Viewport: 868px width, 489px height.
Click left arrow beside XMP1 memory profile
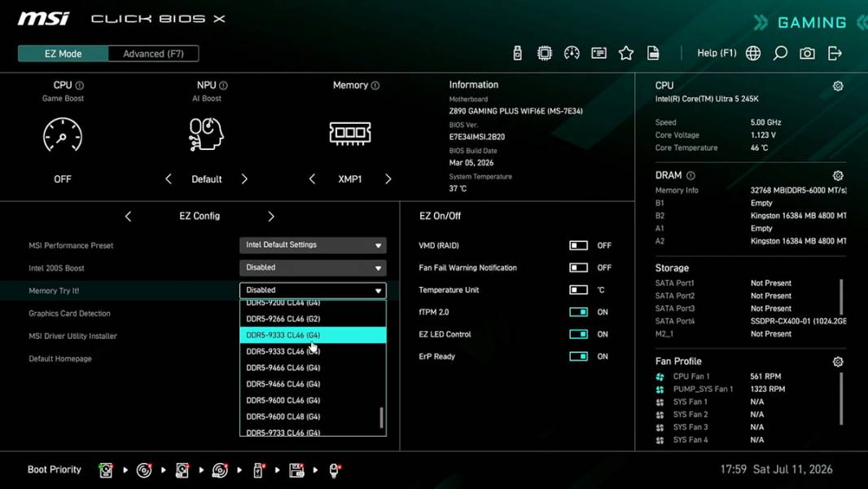pyautogui.click(x=312, y=178)
